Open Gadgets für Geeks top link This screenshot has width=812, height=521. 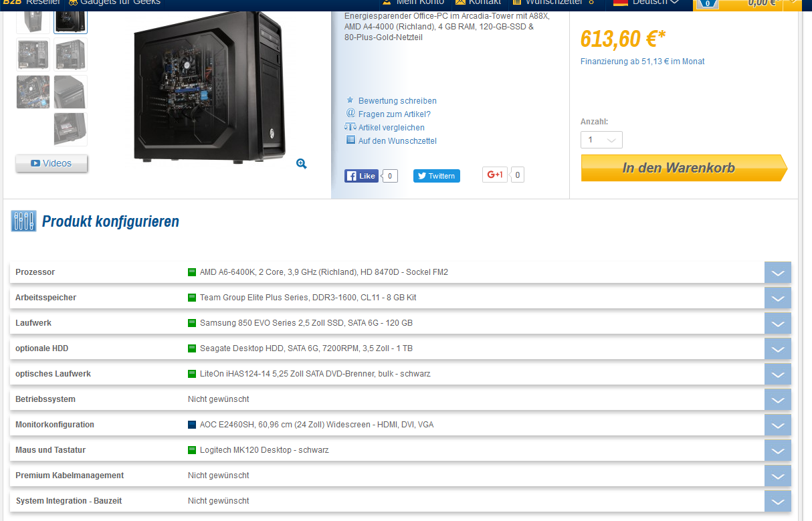click(114, 3)
